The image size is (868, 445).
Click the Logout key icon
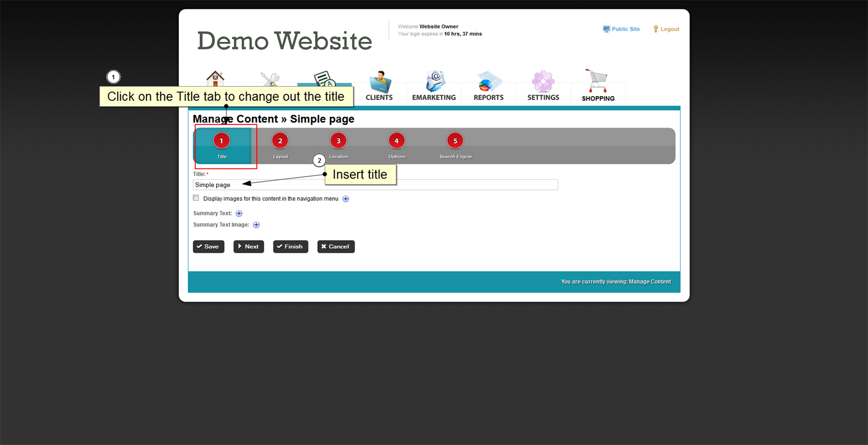(656, 29)
